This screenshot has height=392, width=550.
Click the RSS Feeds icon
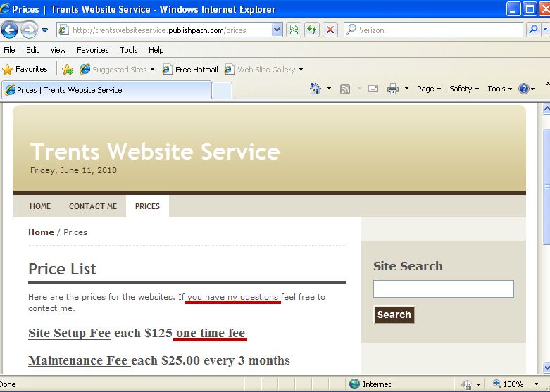tap(345, 89)
